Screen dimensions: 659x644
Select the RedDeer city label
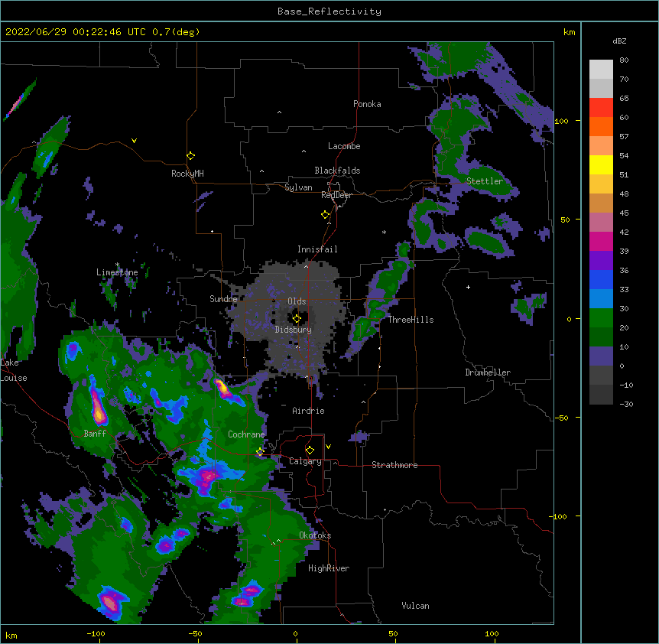tap(336, 195)
